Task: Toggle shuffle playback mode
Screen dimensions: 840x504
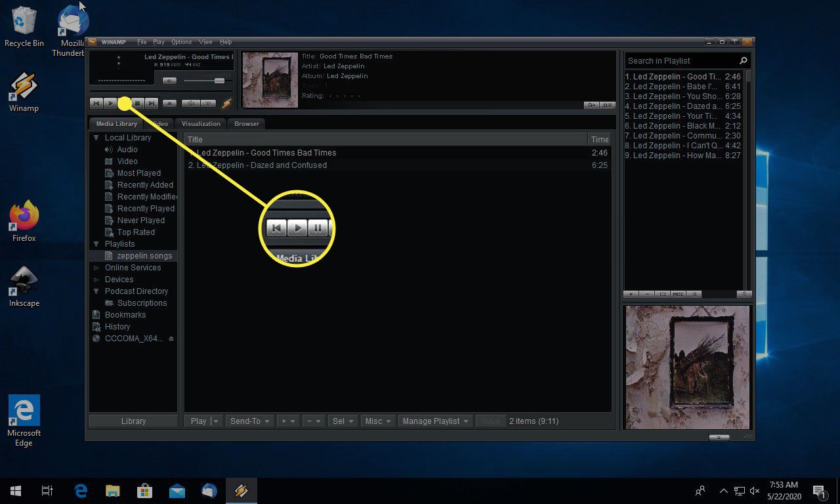Action: (190, 103)
